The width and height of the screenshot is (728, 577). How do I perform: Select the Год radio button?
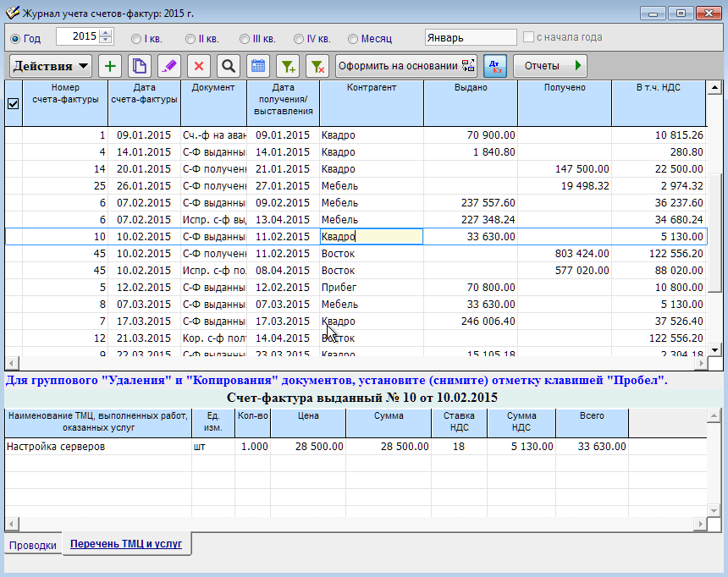point(15,39)
